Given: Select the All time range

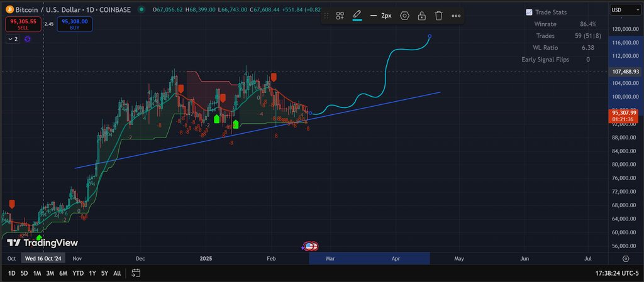Looking at the screenshot, I should tap(117, 273).
